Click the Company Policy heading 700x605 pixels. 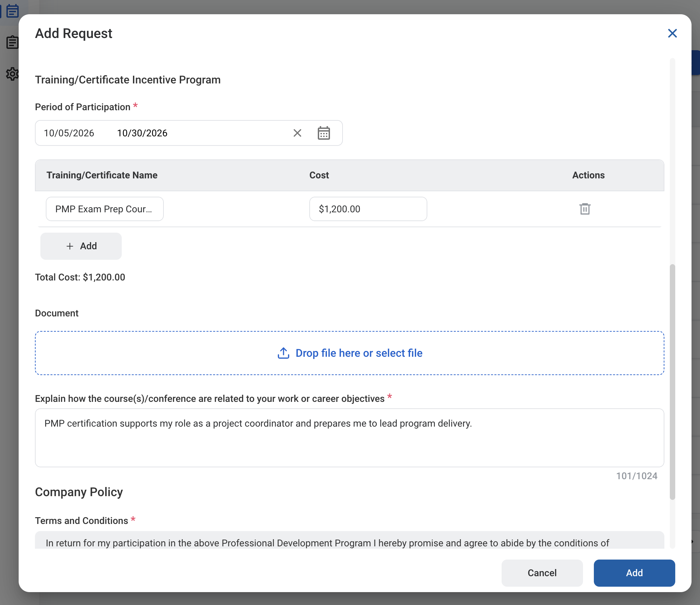[x=79, y=492]
